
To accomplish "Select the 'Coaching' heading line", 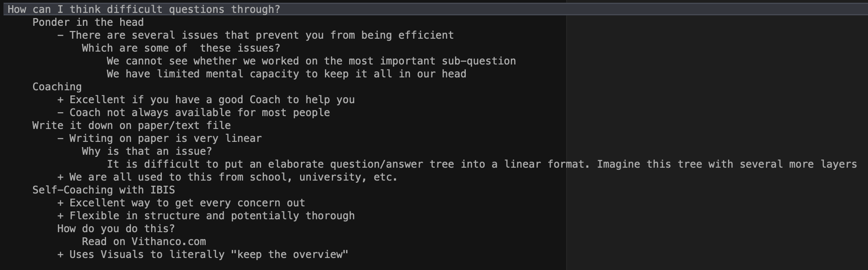I will (x=57, y=86).
